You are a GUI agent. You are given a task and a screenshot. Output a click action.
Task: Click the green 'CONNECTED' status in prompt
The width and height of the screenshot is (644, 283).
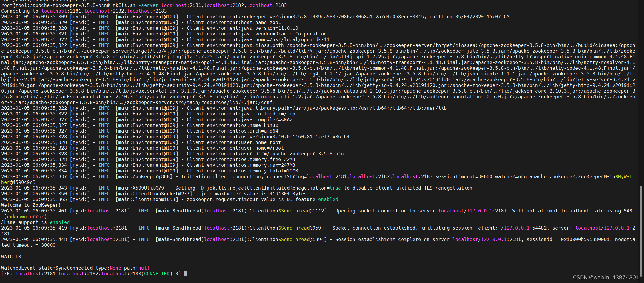click(157, 274)
